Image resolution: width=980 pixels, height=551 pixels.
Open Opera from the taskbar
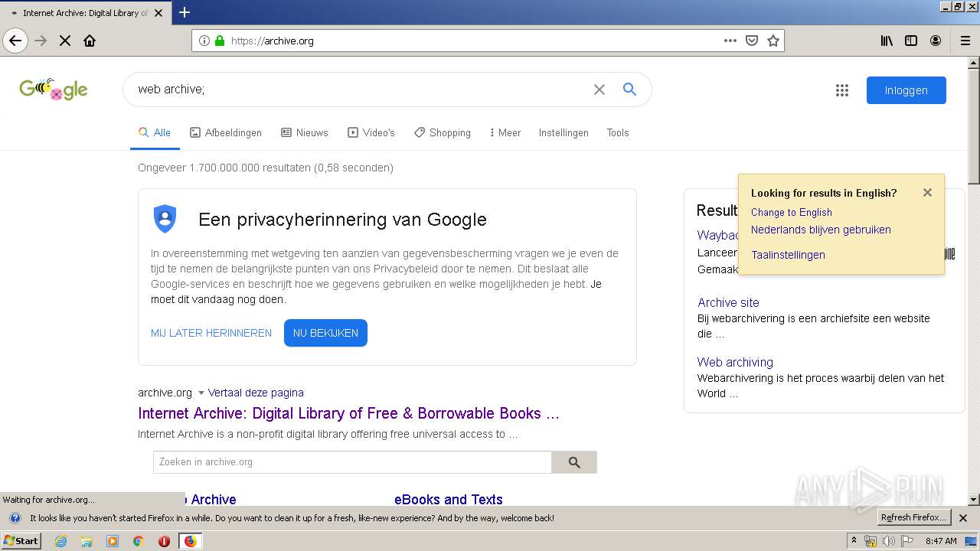pos(164,541)
